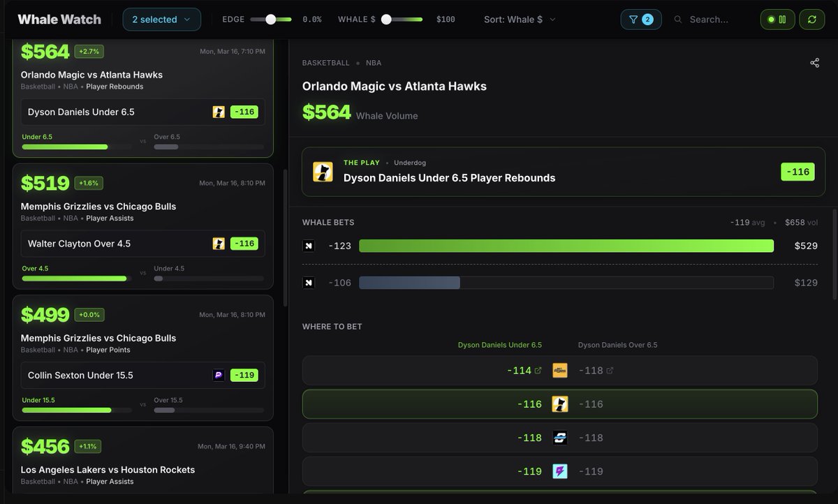
Task: Click the $564 Whale Volume heading
Action: (x=360, y=112)
